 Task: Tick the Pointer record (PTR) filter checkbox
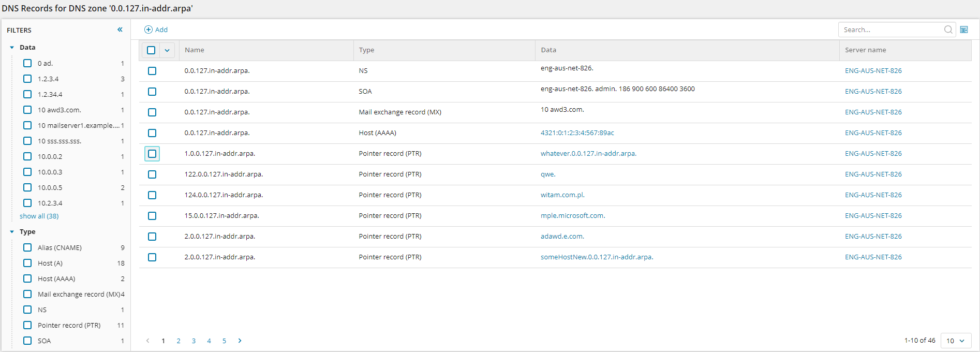[27, 325]
